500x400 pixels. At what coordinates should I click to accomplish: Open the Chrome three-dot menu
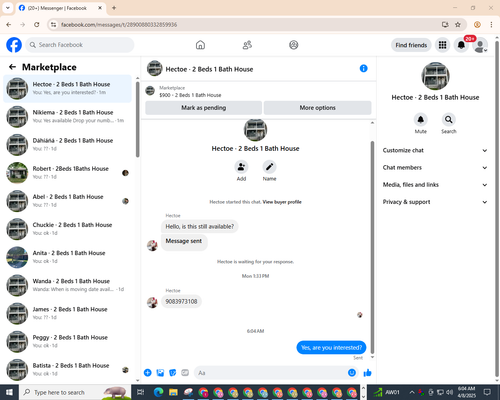(491, 24)
